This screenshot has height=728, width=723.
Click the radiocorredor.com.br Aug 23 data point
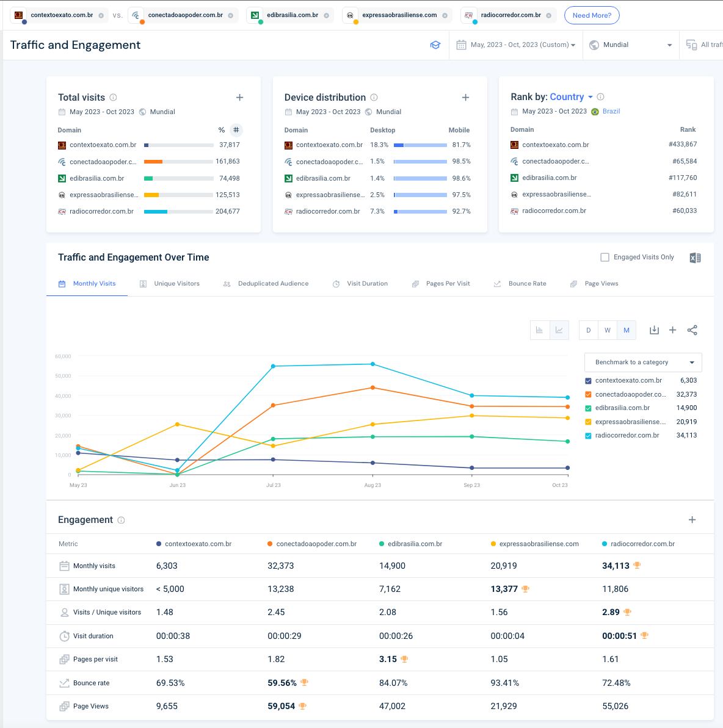(372, 364)
